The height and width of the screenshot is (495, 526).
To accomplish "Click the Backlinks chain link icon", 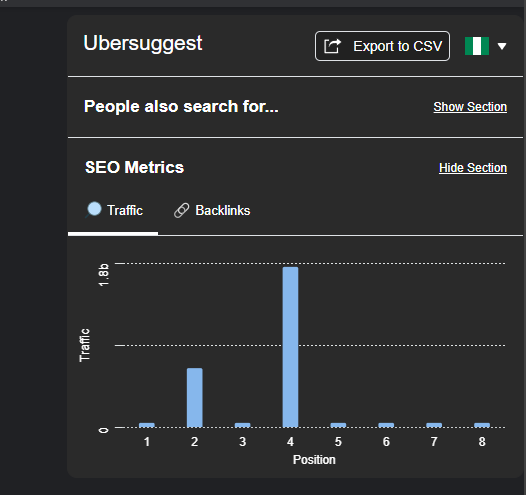I will 181,211.
